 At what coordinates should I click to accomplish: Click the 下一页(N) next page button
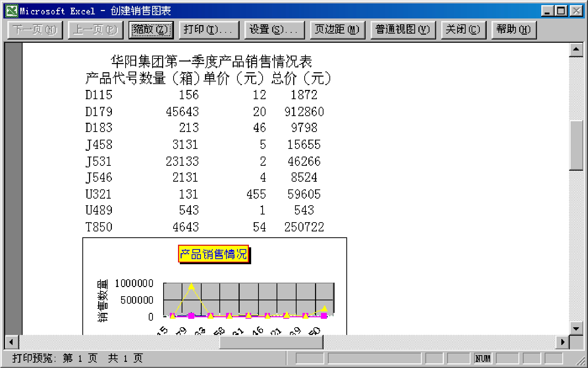click(x=35, y=30)
